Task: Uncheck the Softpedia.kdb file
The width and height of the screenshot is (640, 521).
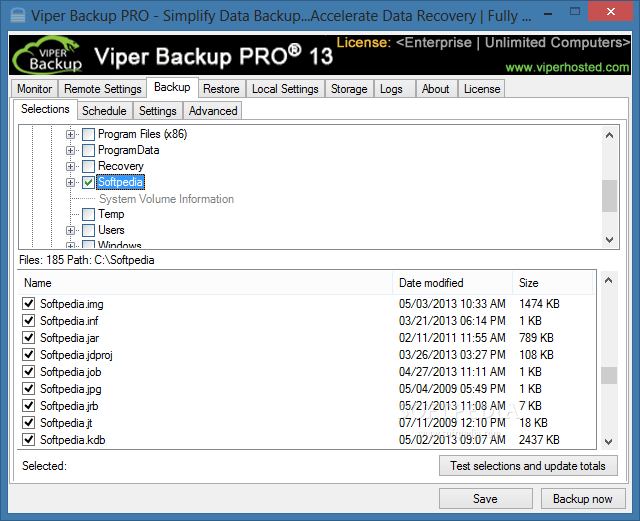Action: (x=29, y=440)
